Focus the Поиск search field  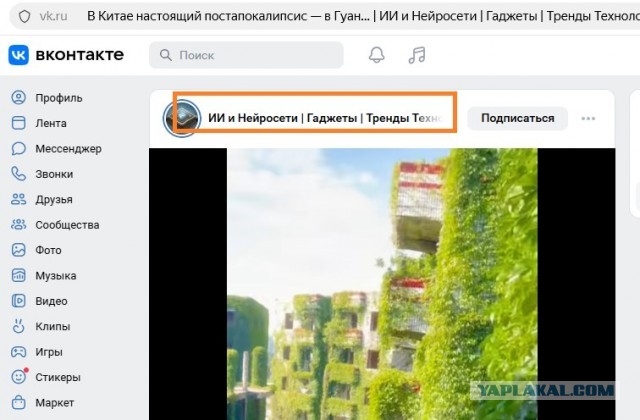(246, 55)
